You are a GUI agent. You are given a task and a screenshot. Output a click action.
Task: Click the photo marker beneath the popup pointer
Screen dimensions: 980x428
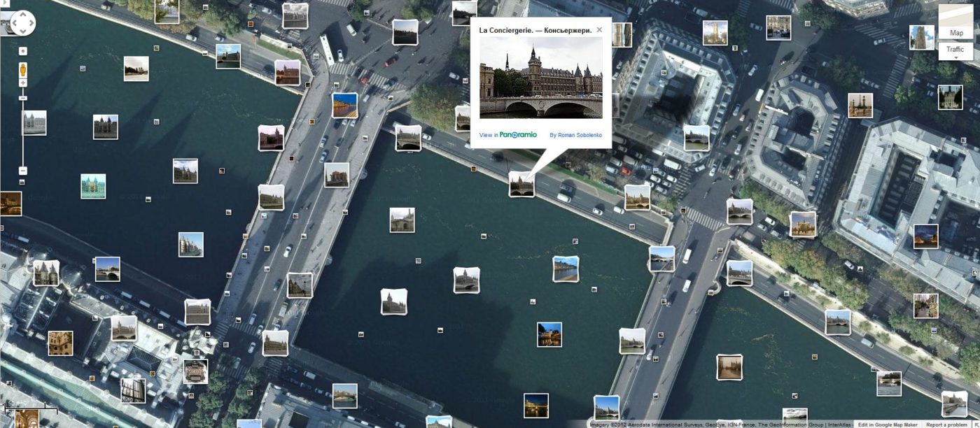(521, 185)
